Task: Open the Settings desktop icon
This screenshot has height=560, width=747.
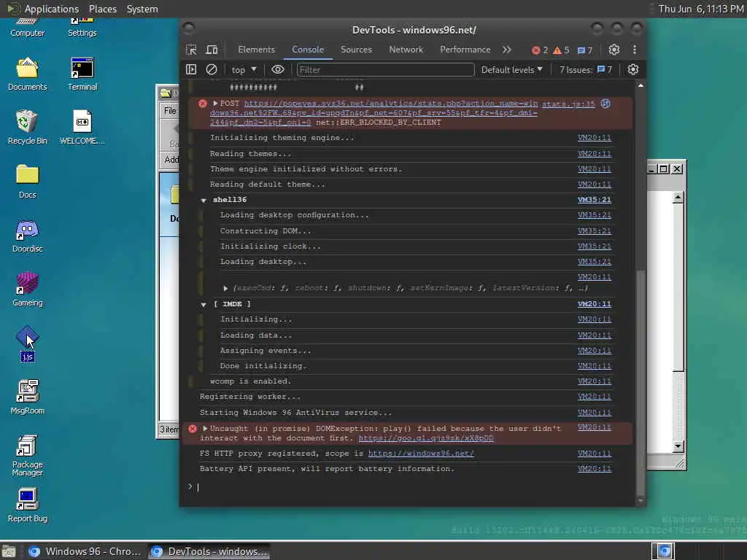Action: [82, 28]
